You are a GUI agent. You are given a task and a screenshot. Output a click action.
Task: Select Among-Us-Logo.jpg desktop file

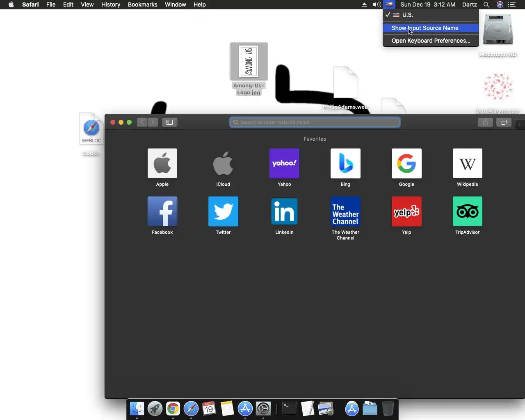tap(249, 69)
